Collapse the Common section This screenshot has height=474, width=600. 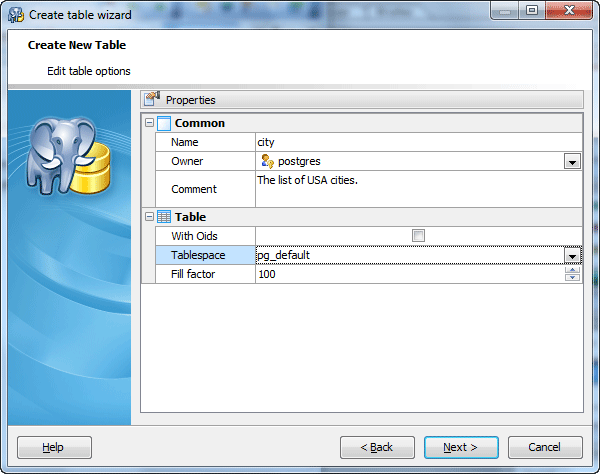click(150, 123)
